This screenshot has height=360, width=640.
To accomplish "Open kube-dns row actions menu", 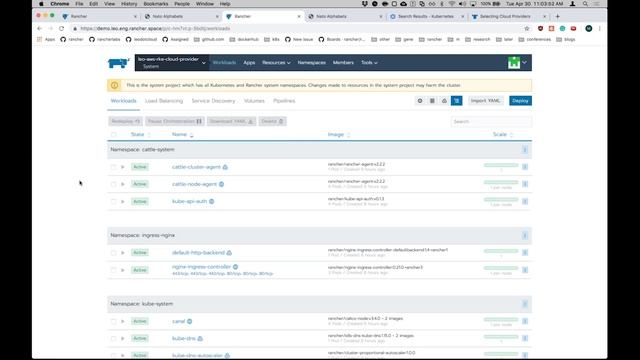I will point(525,338).
